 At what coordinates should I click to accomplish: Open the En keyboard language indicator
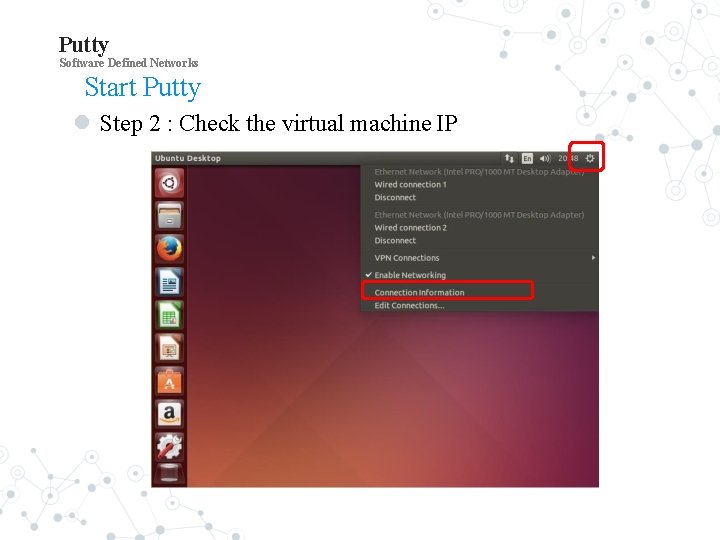coord(527,158)
